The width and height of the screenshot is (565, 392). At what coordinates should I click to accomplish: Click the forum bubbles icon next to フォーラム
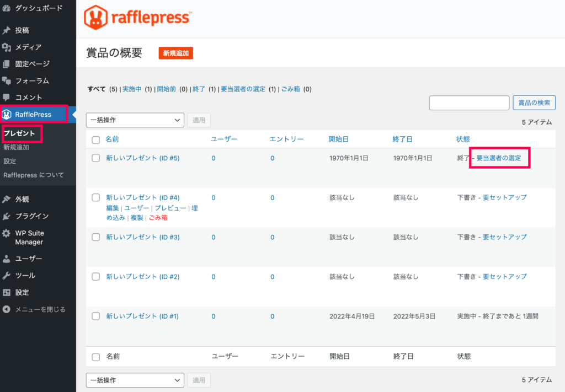[x=6, y=80]
